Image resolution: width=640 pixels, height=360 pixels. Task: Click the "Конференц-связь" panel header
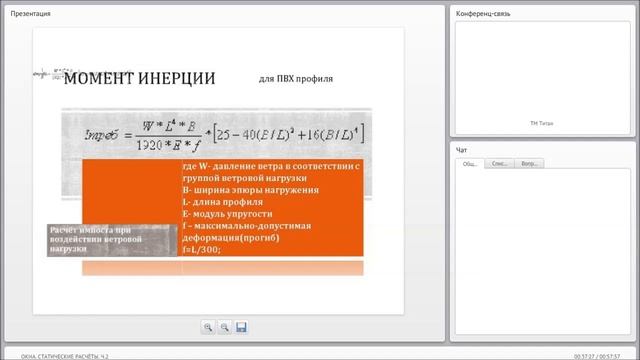click(483, 13)
